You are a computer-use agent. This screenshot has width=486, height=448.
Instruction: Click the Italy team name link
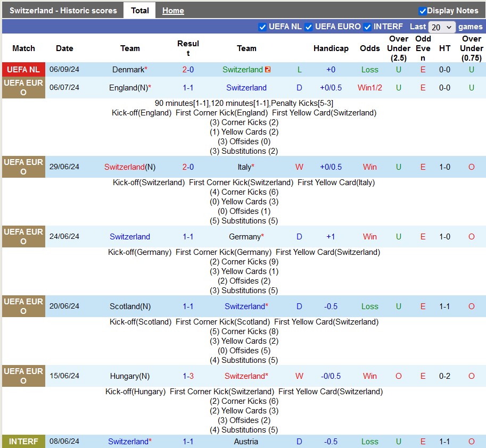(x=244, y=167)
